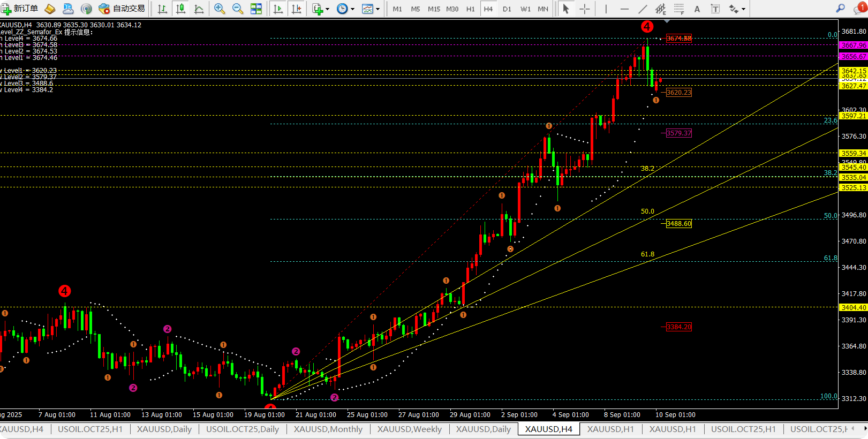Select the M15 timeframe

tap(434, 9)
